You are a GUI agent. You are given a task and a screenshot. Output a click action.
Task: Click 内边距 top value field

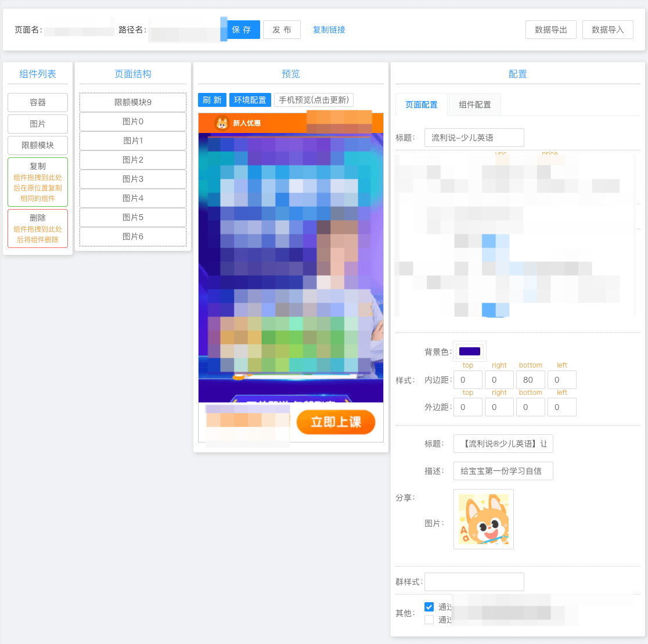coord(468,380)
